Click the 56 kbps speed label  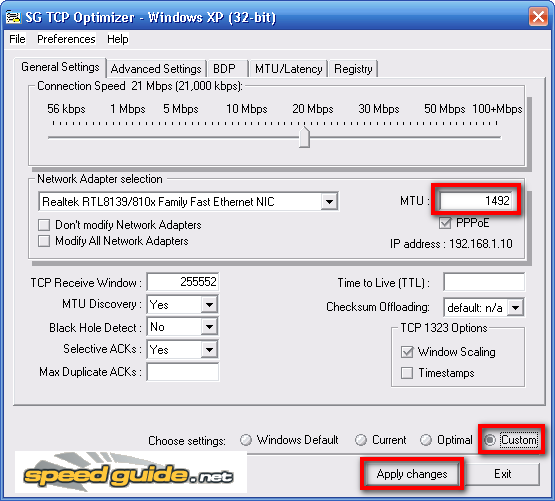click(66, 109)
